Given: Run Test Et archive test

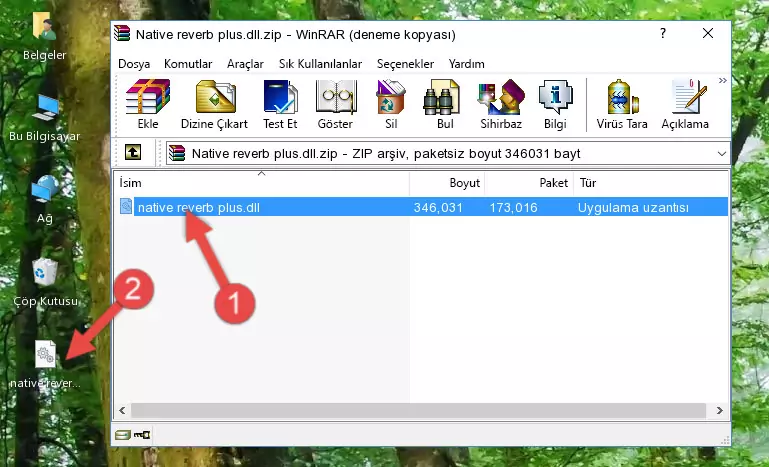Looking at the screenshot, I should coord(280,104).
